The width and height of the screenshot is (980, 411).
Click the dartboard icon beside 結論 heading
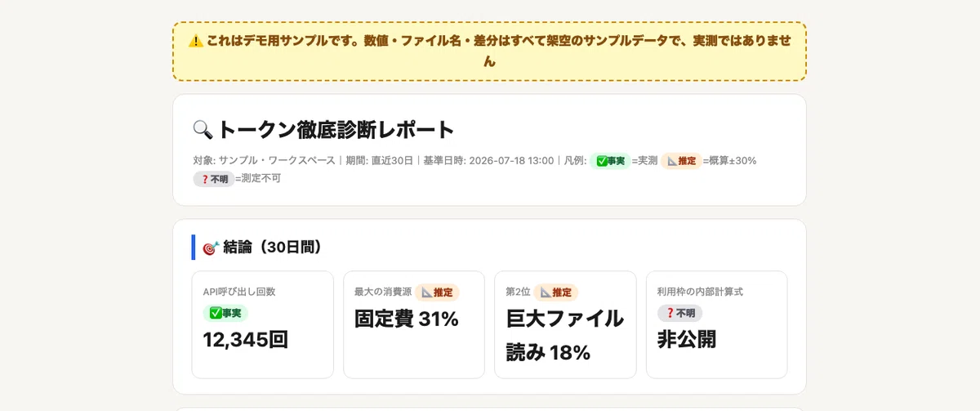point(211,248)
